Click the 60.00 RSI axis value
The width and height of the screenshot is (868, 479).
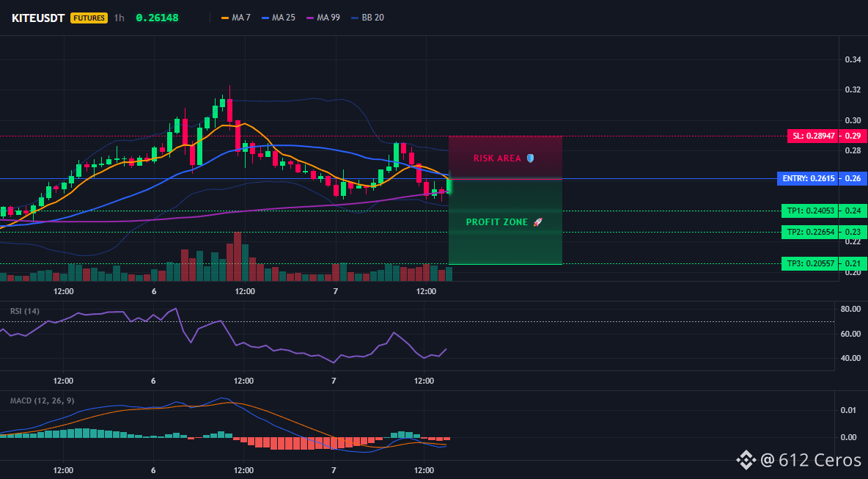coord(850,334)
